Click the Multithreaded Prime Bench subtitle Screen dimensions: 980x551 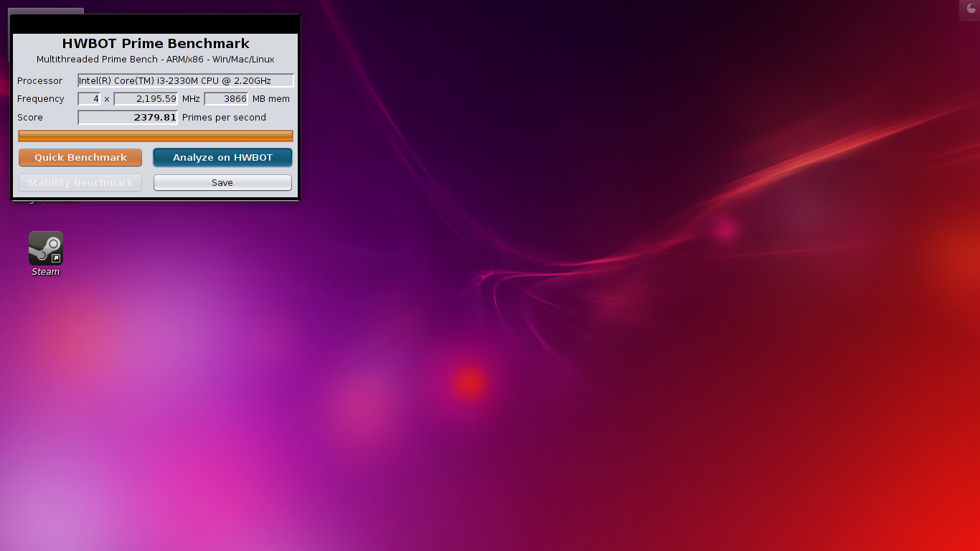point(156,60)
